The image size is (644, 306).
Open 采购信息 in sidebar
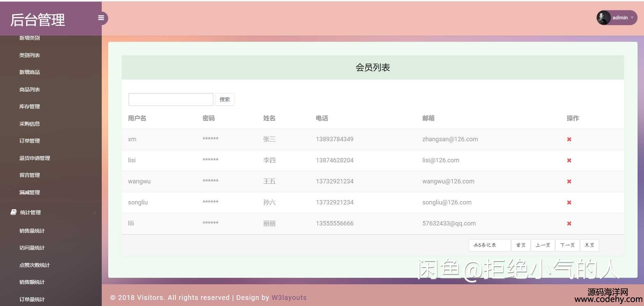tap(30, 124)
